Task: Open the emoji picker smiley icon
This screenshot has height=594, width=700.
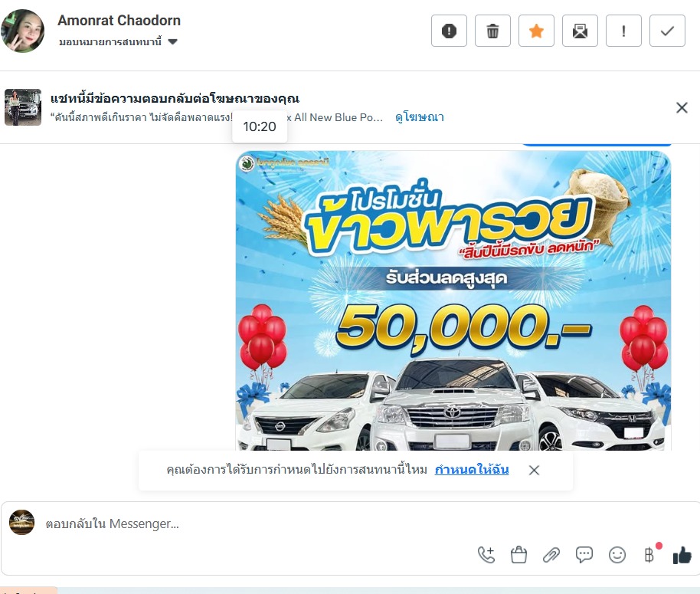Action: coord(617,555)
